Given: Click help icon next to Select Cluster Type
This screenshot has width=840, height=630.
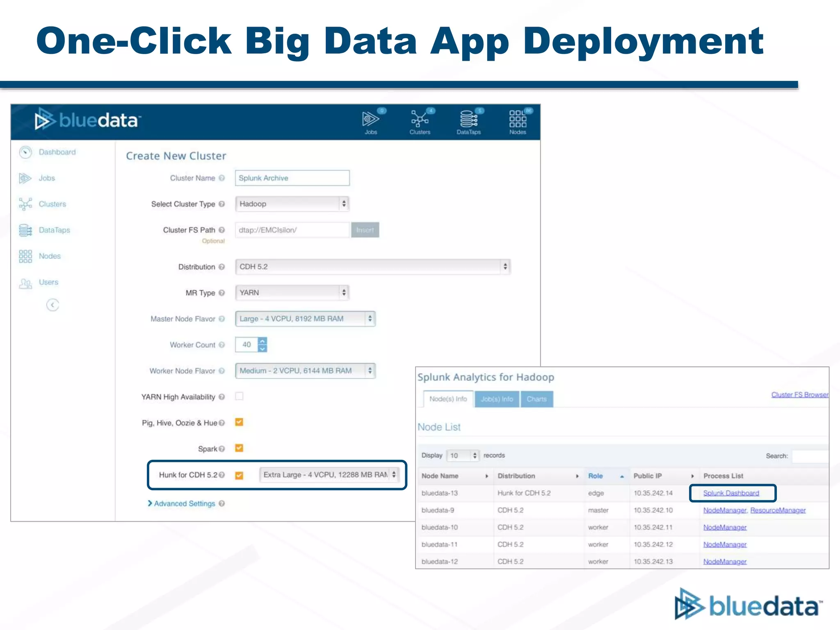Looking at the screenshot, I should (x=222, y=204).
